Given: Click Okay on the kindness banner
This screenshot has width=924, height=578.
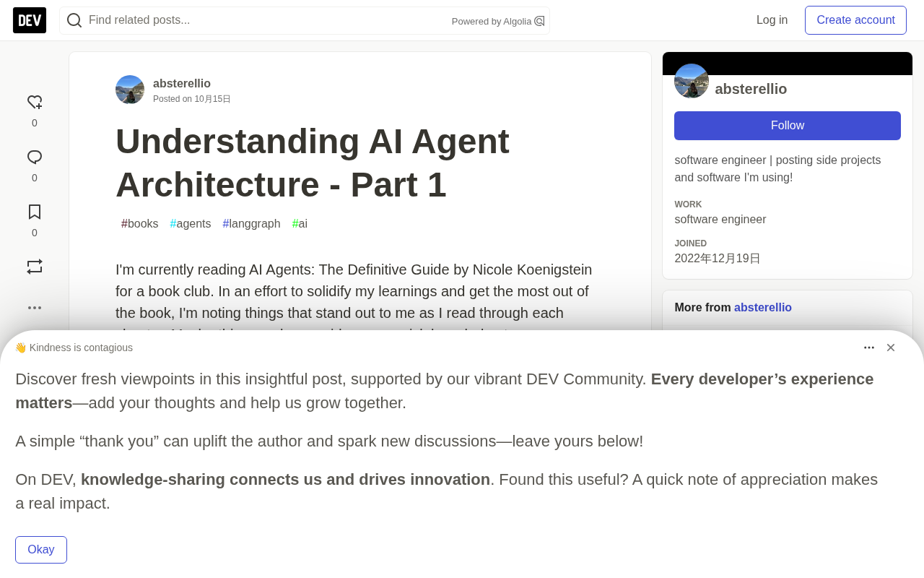Looking at the screenshot, I should 41,550.
